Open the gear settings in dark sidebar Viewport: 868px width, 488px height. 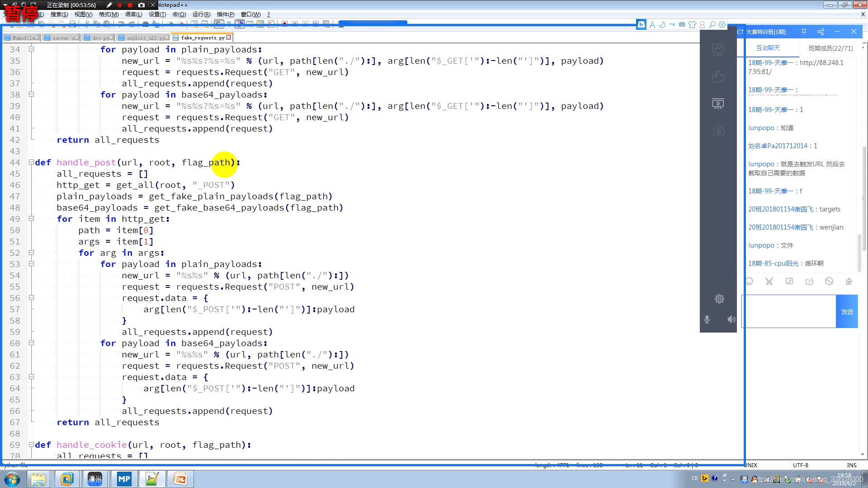coord(719,299)
